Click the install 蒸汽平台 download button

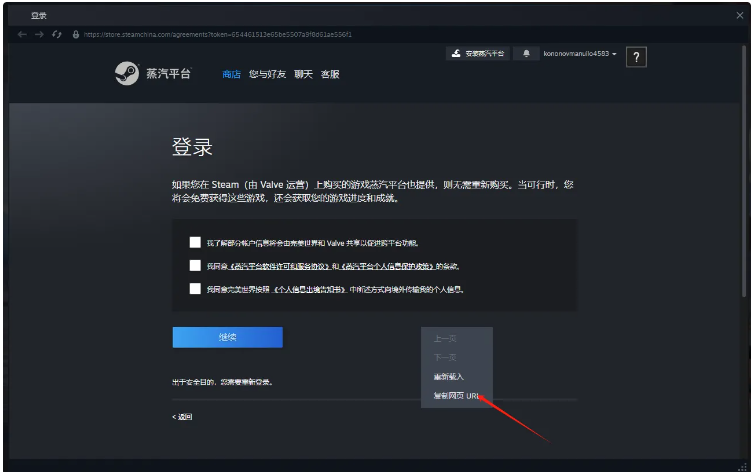(478, 54)
